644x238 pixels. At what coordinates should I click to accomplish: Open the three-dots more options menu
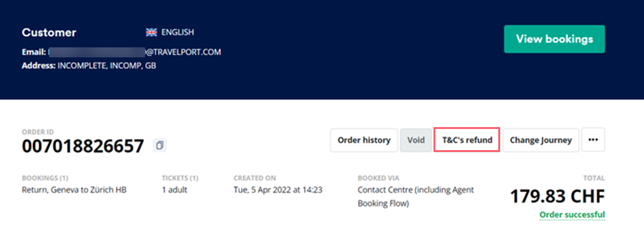click(593, 140)
